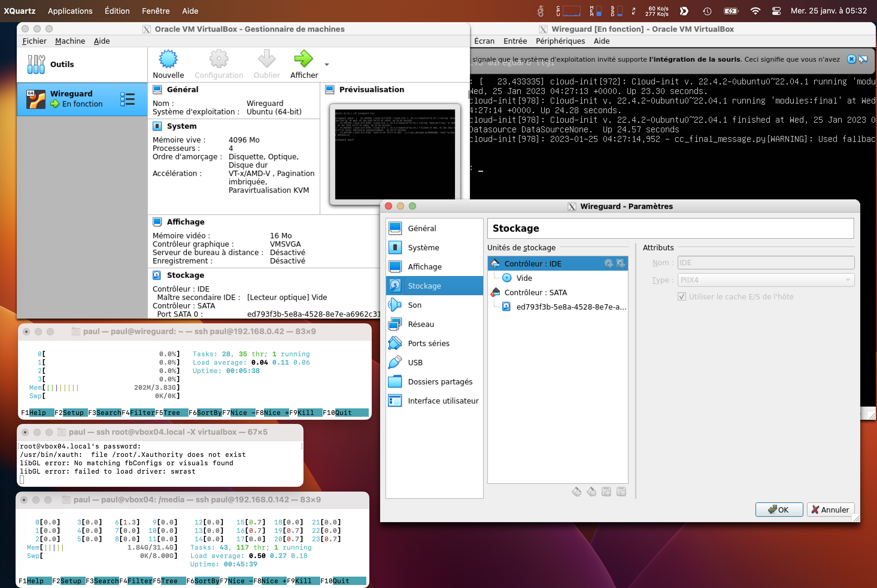Click the CPU graph monitor in the menu bar
This screenshot has width=877, height=588.
pos(568,11)
